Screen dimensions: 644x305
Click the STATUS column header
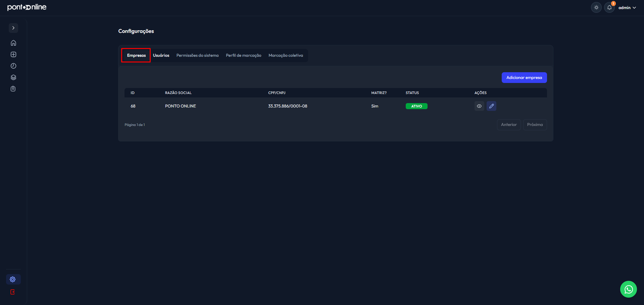412,93
